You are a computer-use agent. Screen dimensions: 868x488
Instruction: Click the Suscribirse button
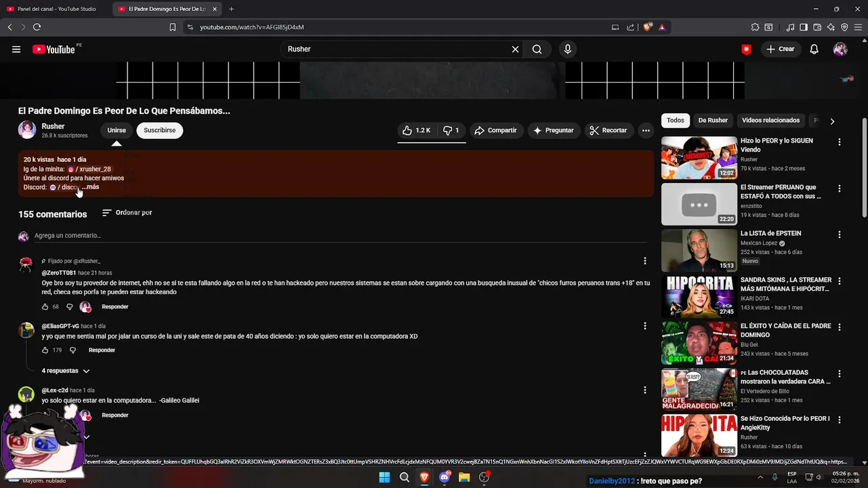tap(159, 130)
